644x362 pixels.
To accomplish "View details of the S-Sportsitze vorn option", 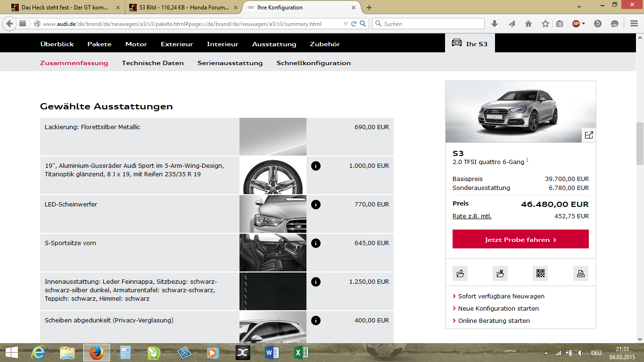I will tap(316, 243).
